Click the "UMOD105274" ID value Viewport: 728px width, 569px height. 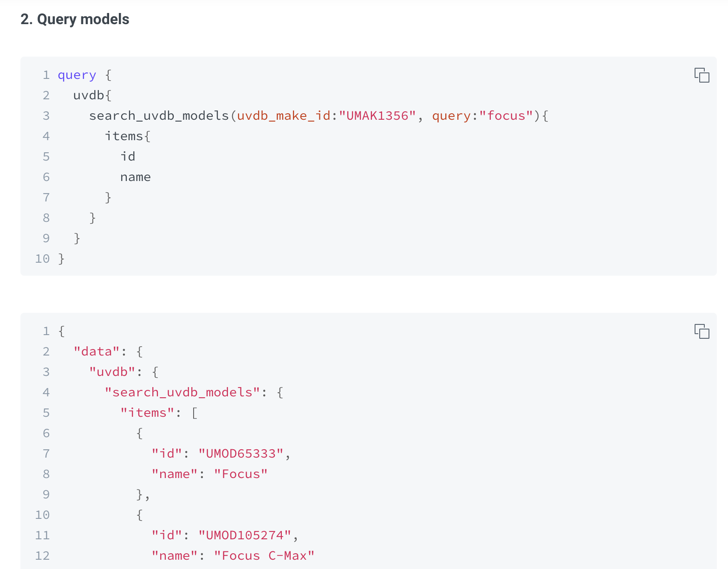(245, 535)
